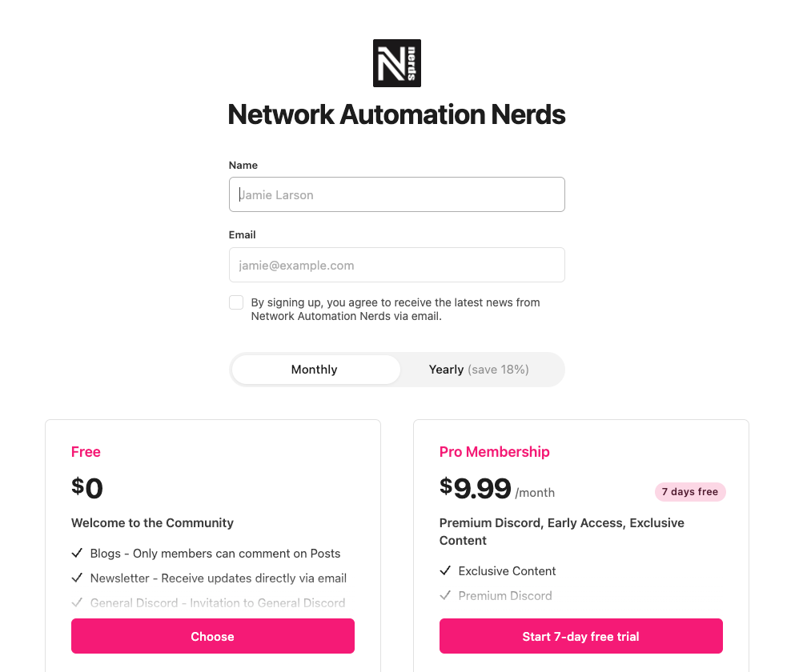Click the checkmark beside Exclusive Content

tap(445, 571)
